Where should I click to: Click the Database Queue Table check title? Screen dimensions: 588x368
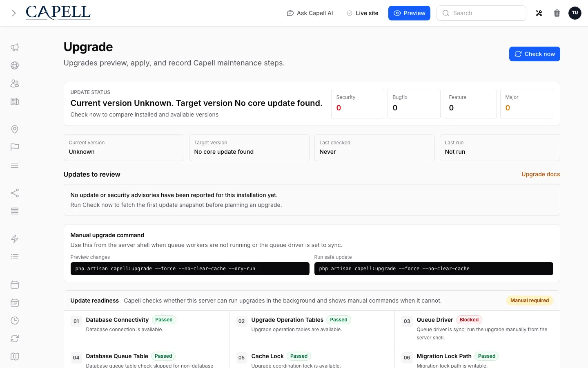pos(117,356)
